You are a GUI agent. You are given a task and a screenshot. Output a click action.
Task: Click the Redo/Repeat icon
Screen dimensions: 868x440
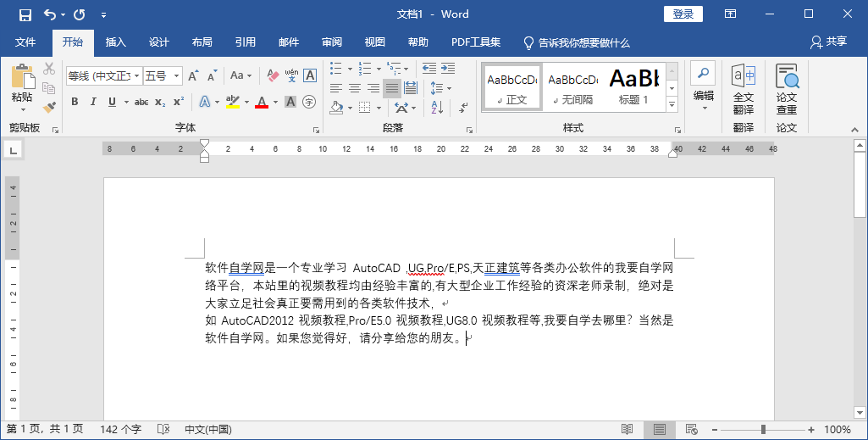click(x=79, y=15)
